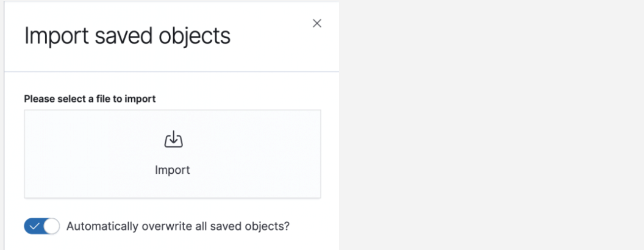Click the file selection drop zone
The width and height of the screenshot is (644, 250).
coord(173,154)
